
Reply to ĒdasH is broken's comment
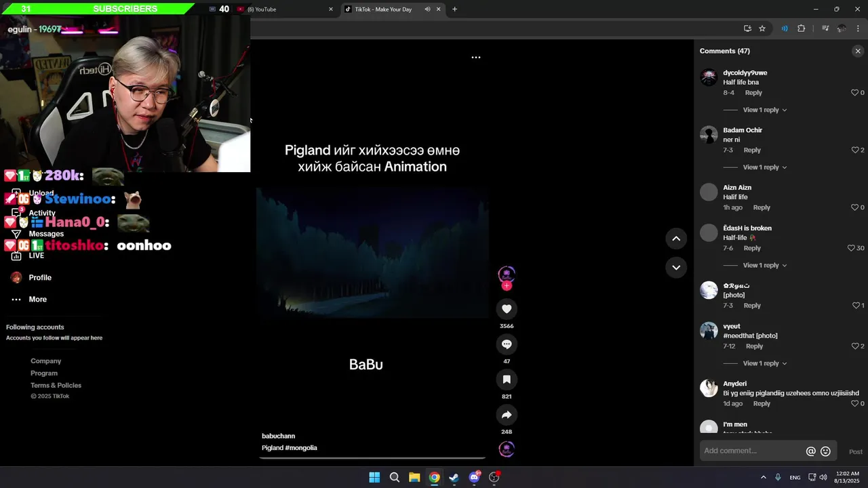[x=752, y=248]
